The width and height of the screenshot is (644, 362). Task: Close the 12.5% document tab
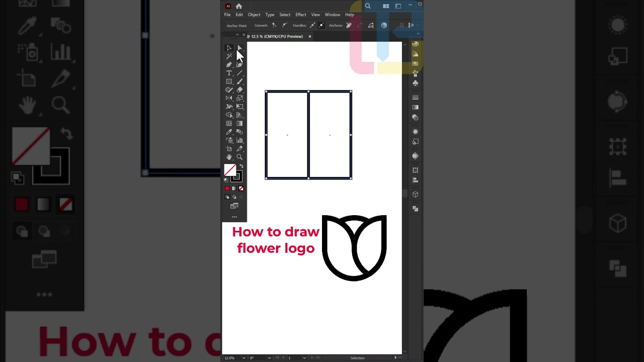tap(310, 36)
